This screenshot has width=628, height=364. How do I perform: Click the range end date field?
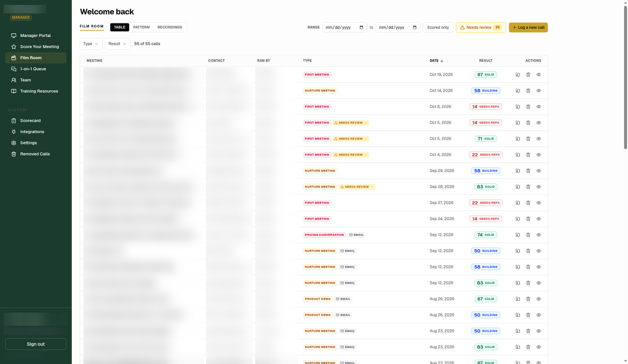click(x=398, y=27)
